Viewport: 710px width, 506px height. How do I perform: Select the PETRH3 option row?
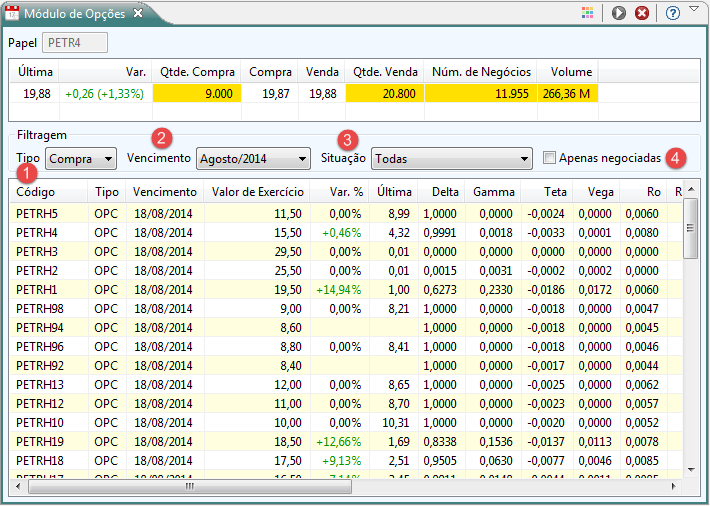coord(346,251)
